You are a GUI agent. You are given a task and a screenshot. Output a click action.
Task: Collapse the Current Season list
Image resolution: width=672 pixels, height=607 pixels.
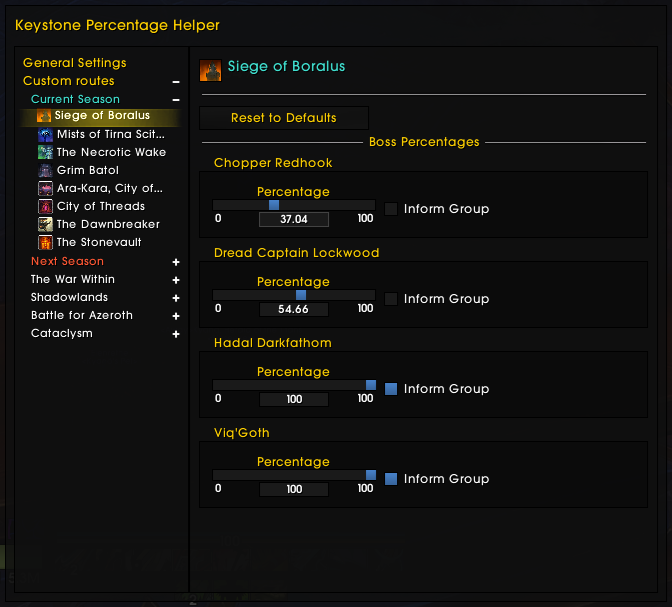point(176,100)
